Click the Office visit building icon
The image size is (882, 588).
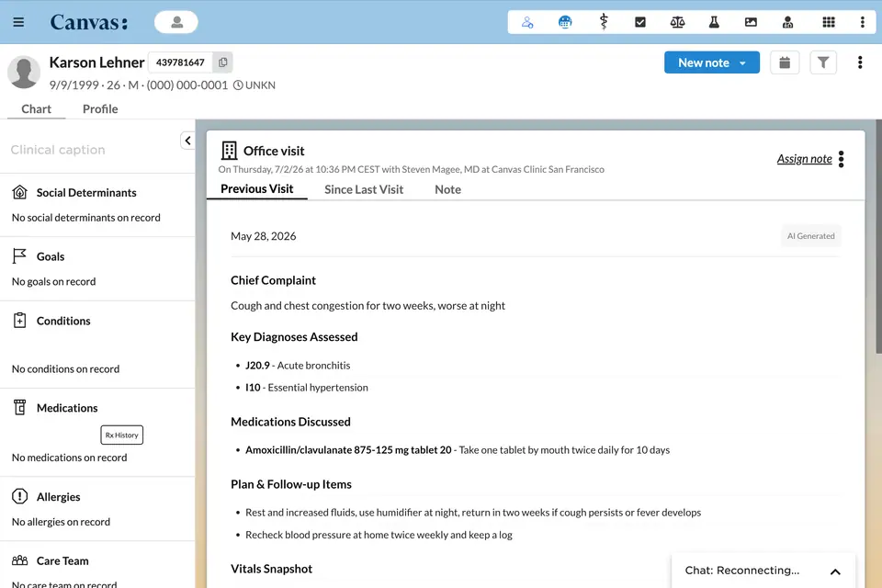229,151
